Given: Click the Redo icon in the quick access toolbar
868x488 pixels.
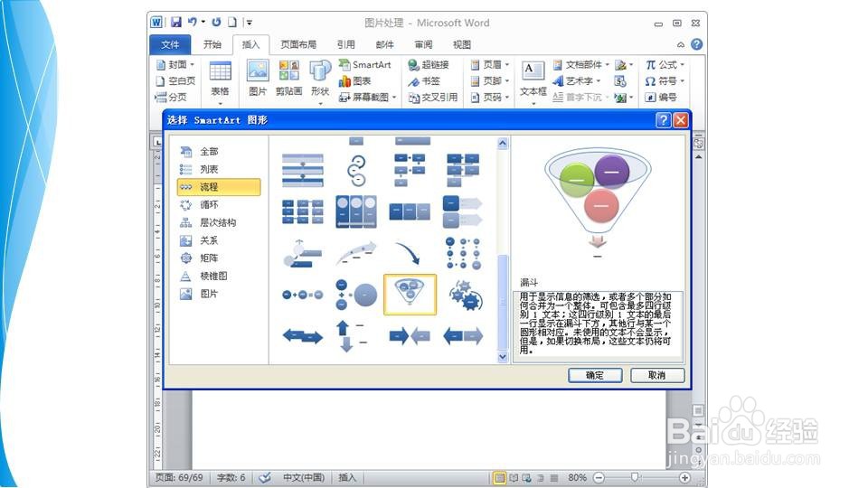Looking at the screenshot, I should pos(216,22).
